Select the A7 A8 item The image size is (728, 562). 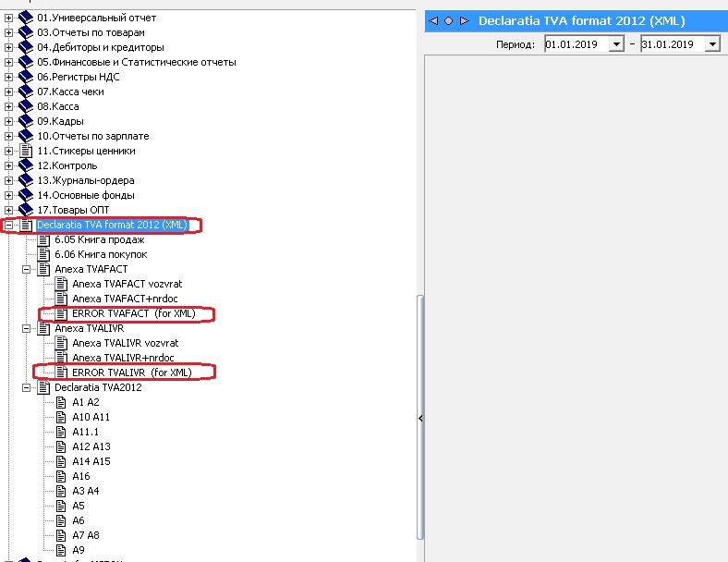(x=86, y=535)
